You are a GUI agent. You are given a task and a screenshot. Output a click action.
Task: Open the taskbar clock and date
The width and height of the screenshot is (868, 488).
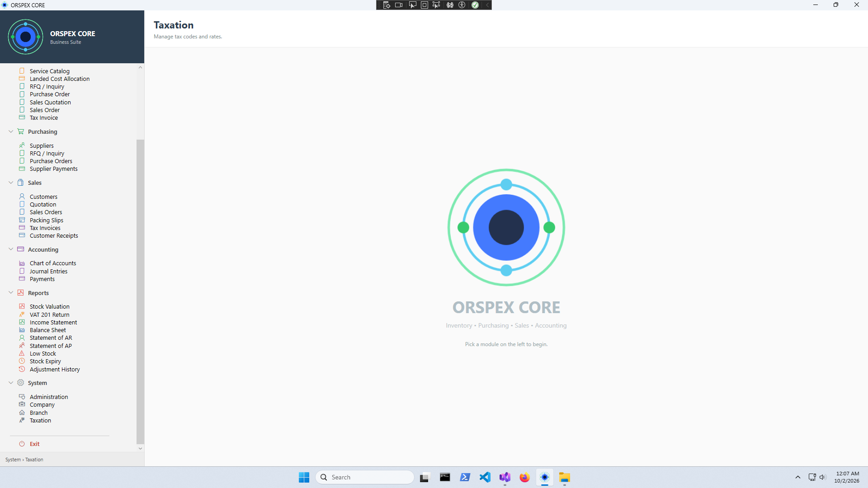(847, 477)
